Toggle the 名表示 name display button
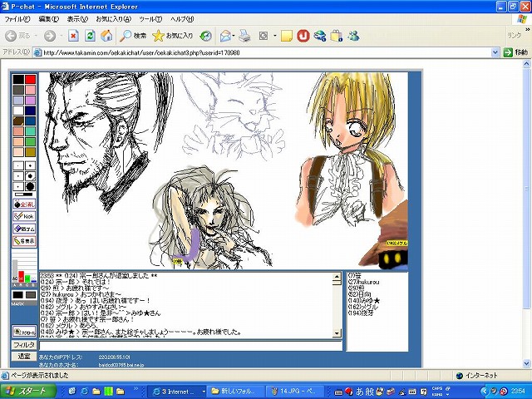This screenshot has width=532, height=399. coord(24,241)
